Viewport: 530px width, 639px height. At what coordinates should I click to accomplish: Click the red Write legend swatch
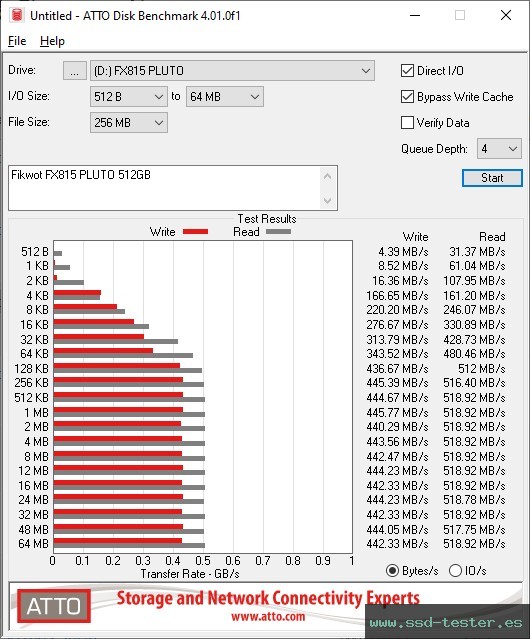click(196, 231)
